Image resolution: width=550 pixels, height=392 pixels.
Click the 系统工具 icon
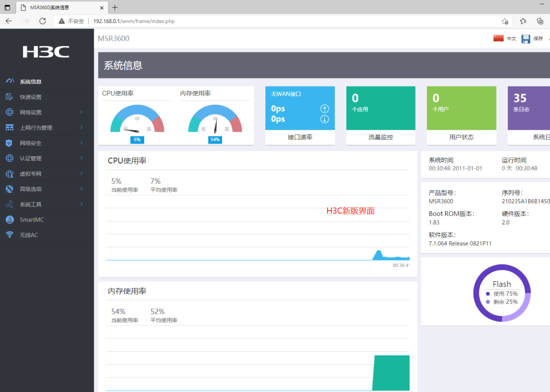(10, 204)
